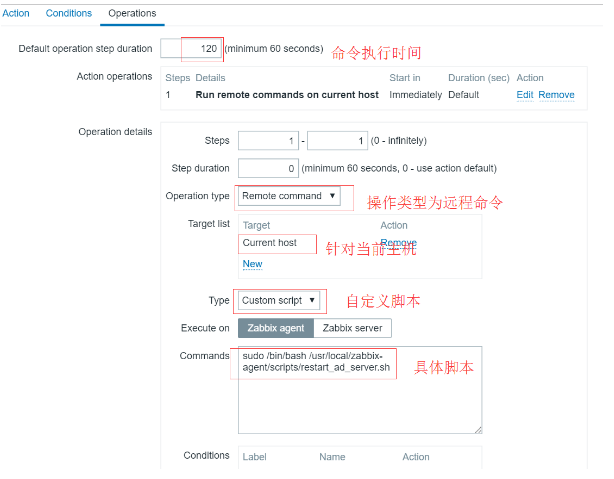Click the Conditions 'Label' column header
The image size is (614, 479).
(x=254, y=457)
